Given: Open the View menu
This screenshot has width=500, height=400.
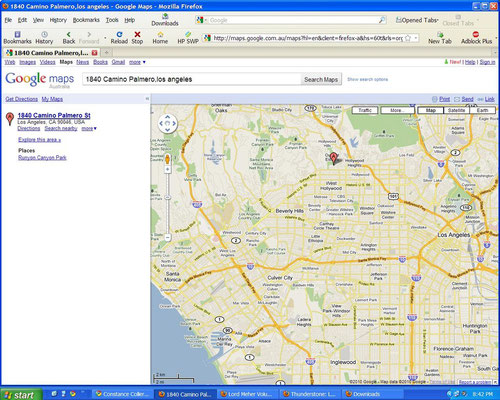Looking at the screenshot, I should pos(38,20).
